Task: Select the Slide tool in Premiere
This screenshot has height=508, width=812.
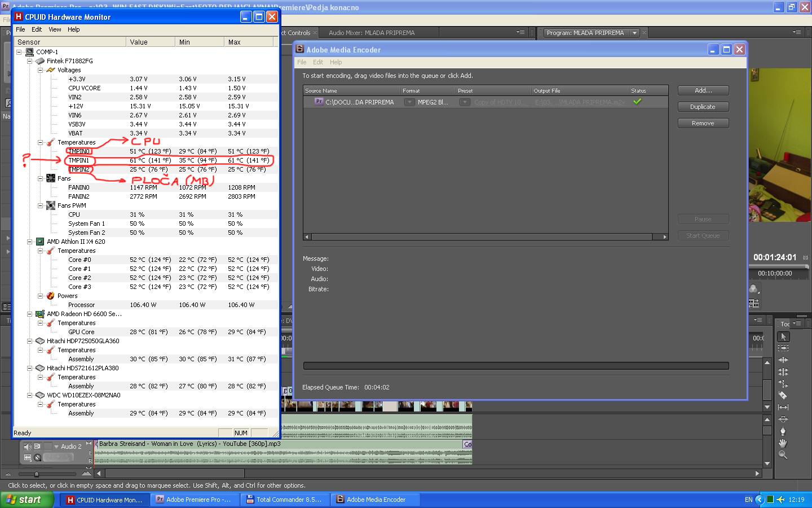Action: [783, 419]
